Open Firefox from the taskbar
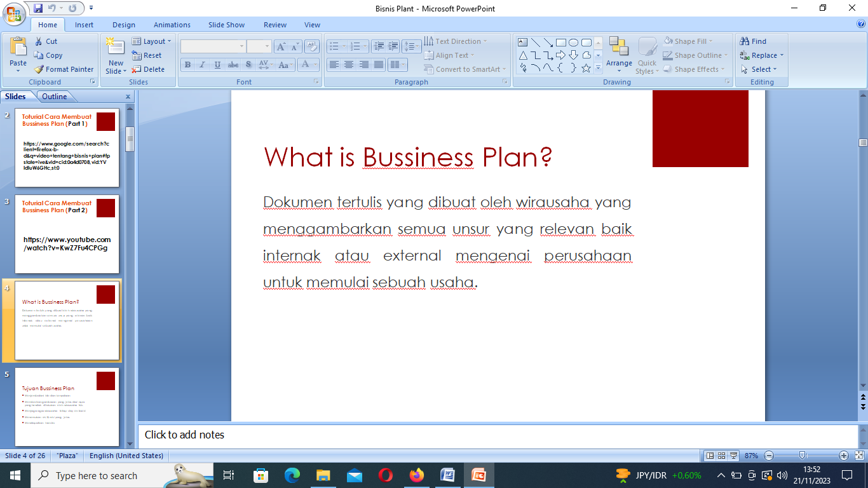Image resolution: width=868 pixels, height=488 pixels. 416,475
